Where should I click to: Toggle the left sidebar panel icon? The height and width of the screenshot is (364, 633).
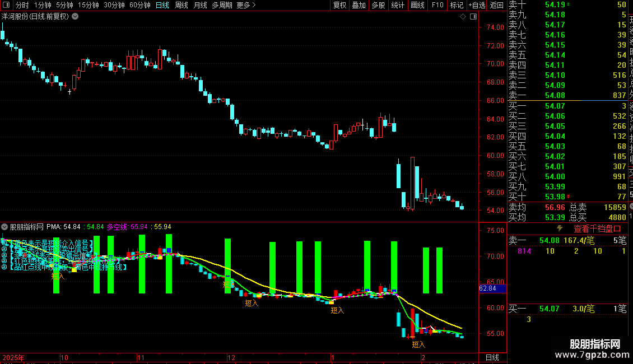[x=6, y=5]
